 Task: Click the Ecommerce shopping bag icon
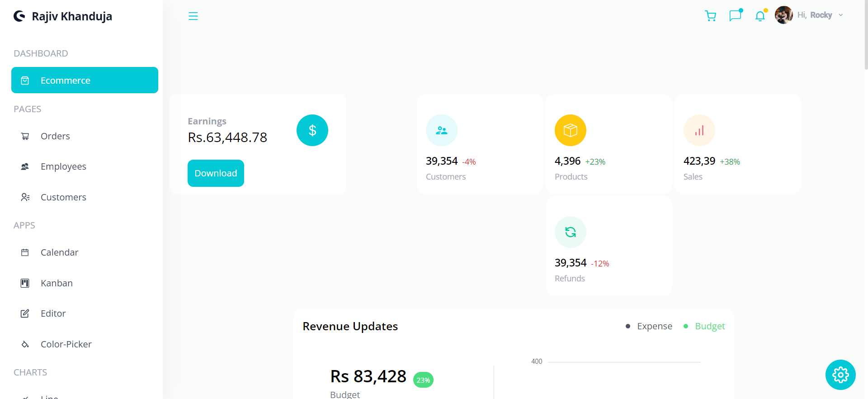(x=25, y=81)
